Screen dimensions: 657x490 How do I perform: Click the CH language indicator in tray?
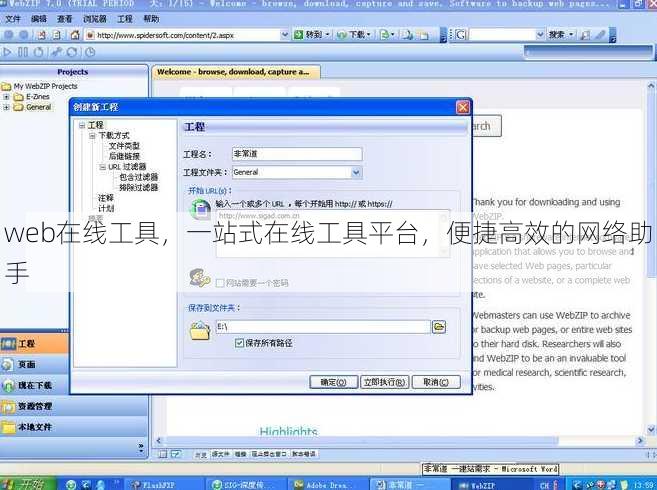[x=545, y=485]
